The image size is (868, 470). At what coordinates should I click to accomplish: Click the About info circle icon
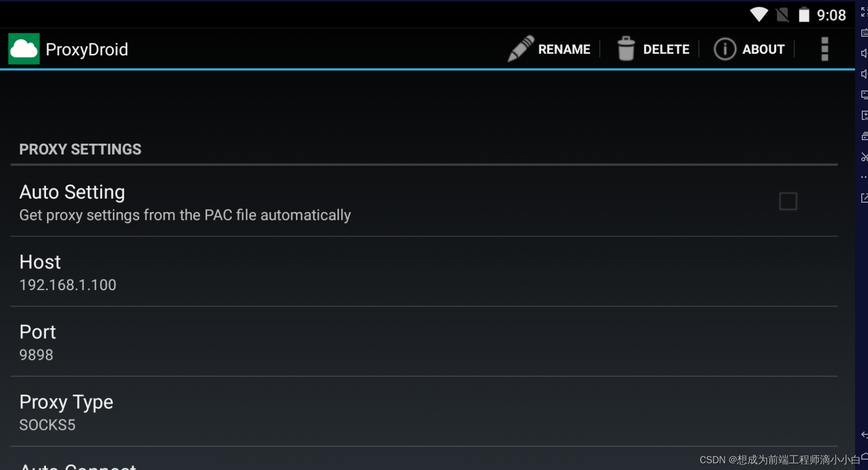[725, 49]
